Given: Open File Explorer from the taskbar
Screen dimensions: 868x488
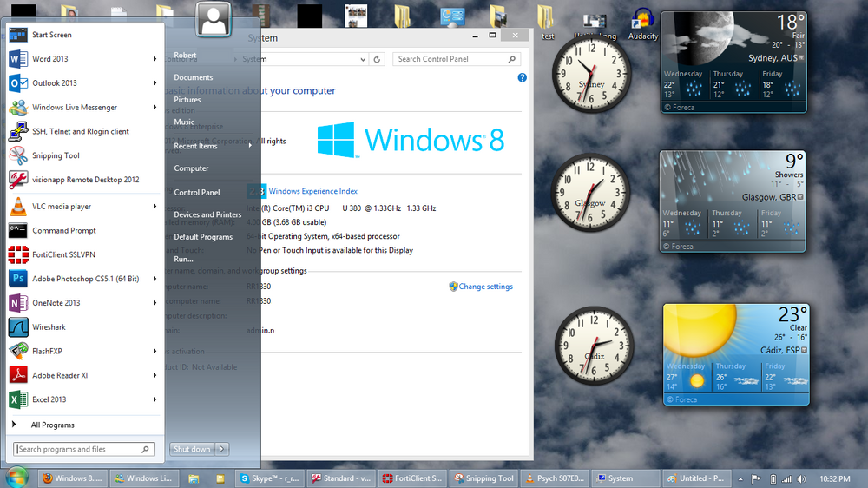Looking at the screenshot, I should coord(194,478).
